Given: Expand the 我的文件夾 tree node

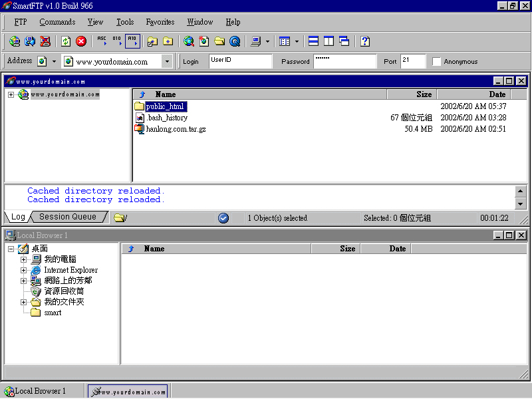Looking at the screenshot, I should (x=23, y=302).
